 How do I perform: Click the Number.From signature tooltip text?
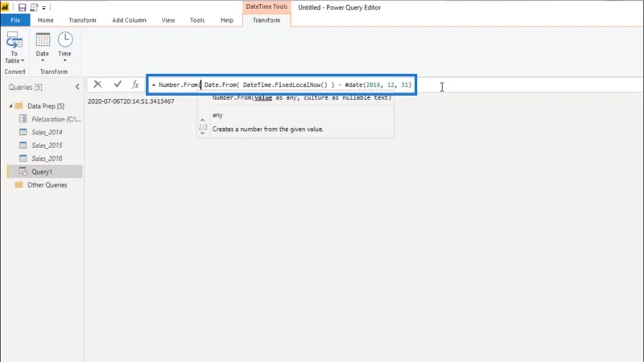point(302,97)
